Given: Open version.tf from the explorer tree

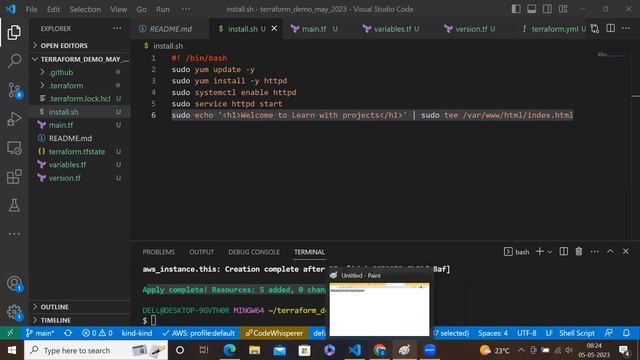Looking at the screenshot, I should [x=81, y=178].
